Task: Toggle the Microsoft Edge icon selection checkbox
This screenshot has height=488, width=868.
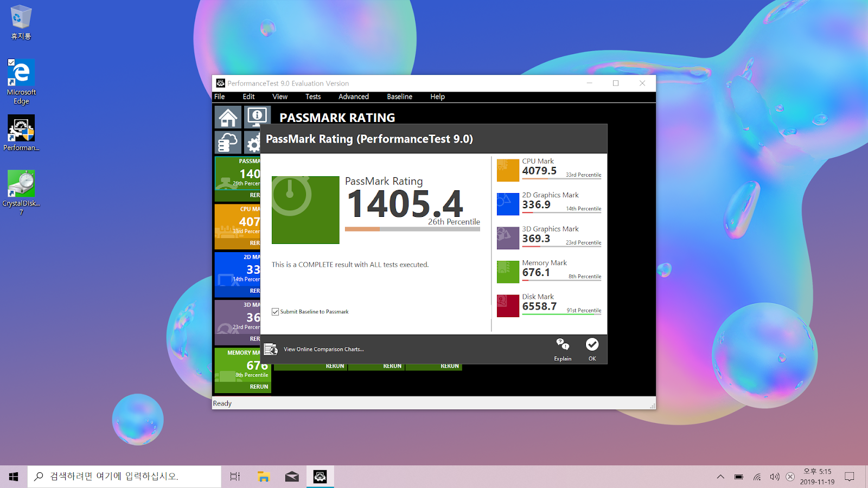Action: pos(11,62)
